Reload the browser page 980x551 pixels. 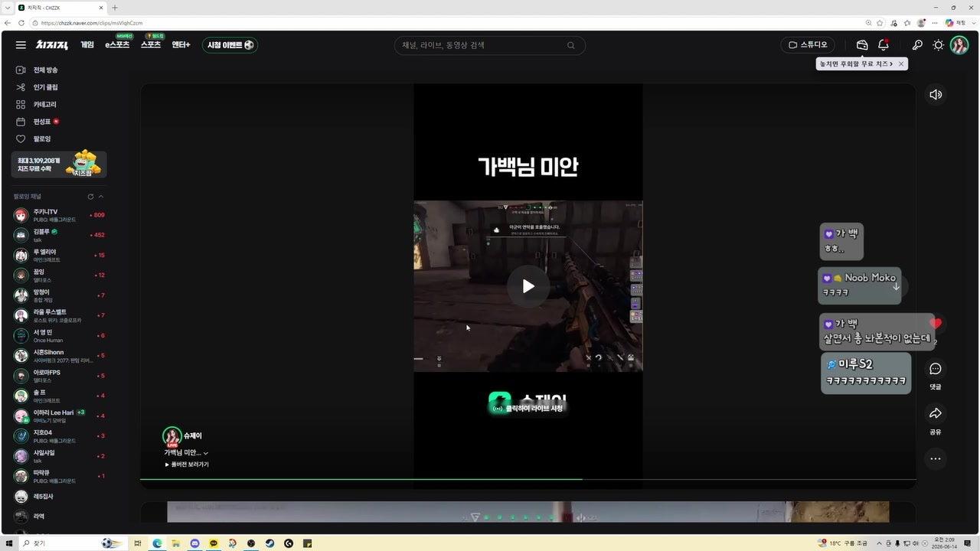coord(21,23)
